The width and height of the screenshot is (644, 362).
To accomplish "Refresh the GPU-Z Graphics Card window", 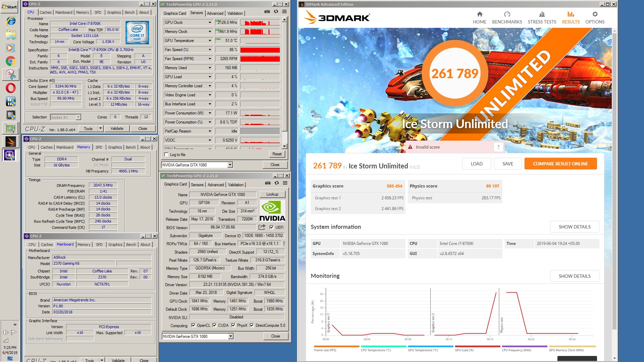I will tap(277, 183).
